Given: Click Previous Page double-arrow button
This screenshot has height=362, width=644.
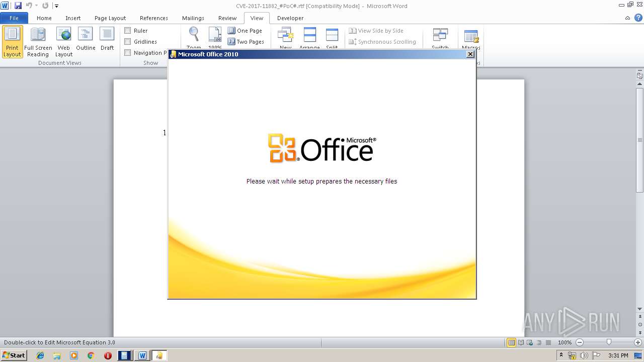Looking at the screenshot, I should point(639,317).
